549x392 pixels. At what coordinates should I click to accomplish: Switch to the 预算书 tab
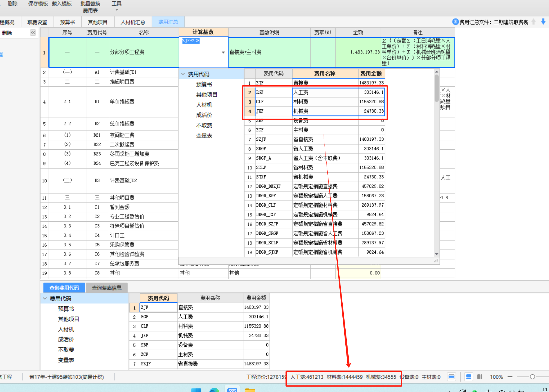pos(67,22)
